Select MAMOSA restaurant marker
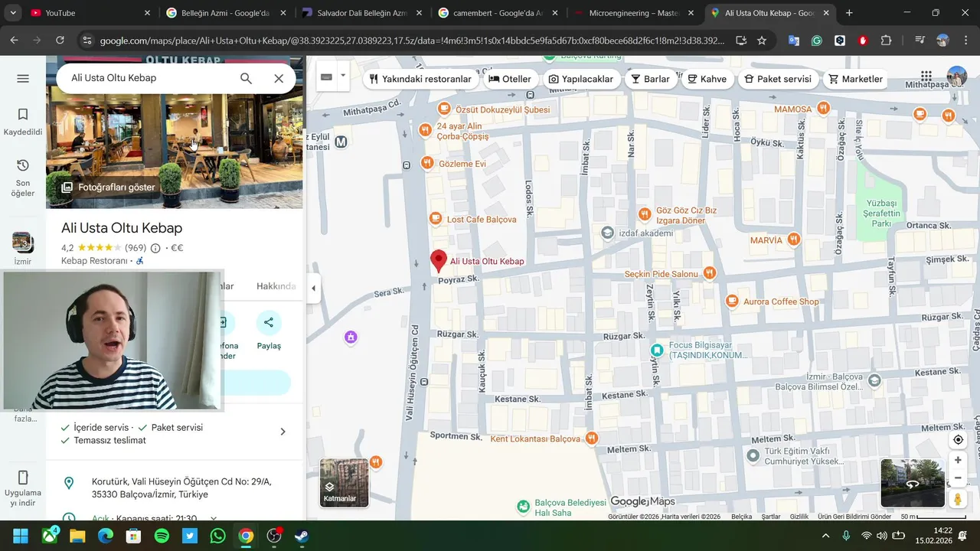The width and height of the screenshot is (980, 551). coord(823,109)
